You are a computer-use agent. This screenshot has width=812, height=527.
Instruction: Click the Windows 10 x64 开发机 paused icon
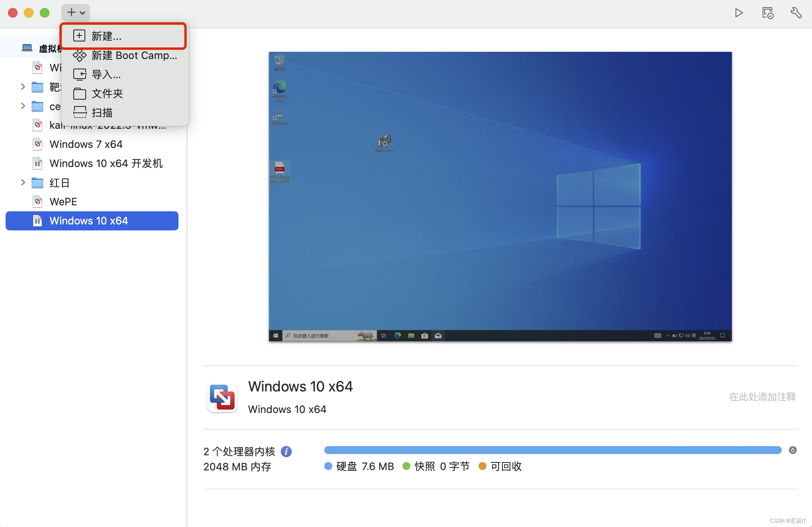click(x=37, y=163)
